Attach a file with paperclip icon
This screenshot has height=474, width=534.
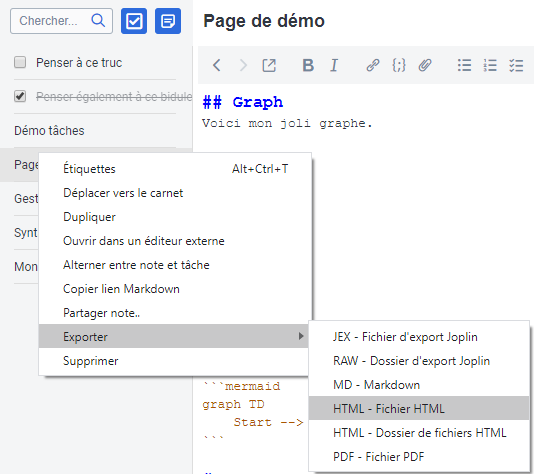pos(425,65)
